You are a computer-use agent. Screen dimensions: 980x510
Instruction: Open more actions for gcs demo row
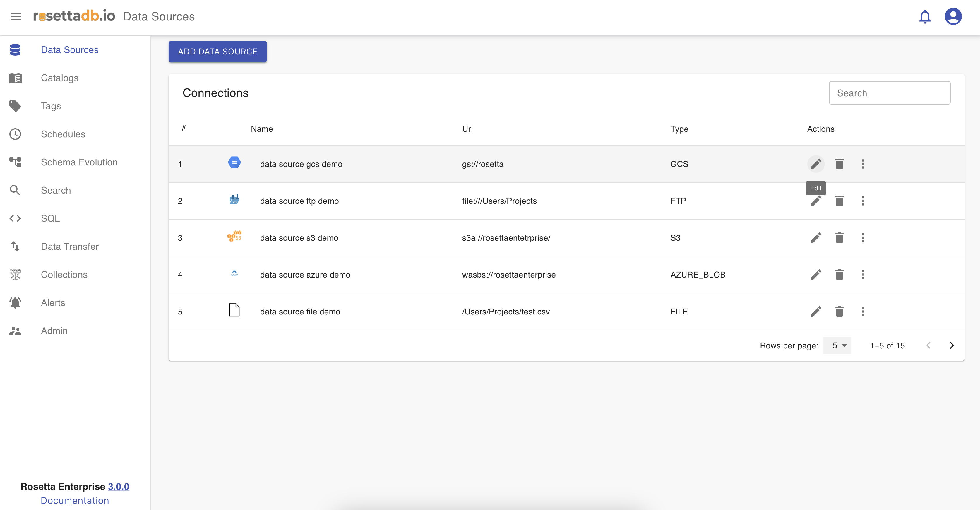point(862,164)
